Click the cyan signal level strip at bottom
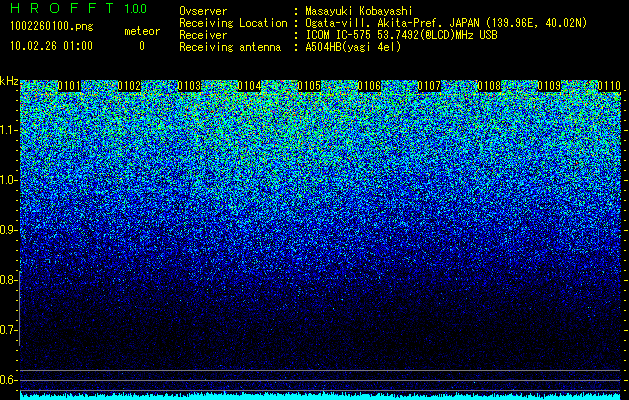Viewport: 629px width, 400px height. (x=321, y=396)
